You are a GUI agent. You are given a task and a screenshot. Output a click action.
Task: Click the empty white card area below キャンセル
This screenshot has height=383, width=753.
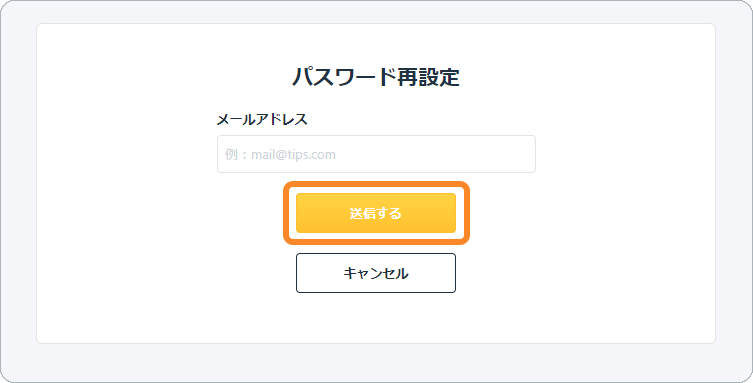pyautogui.click(x=376, y=319)
